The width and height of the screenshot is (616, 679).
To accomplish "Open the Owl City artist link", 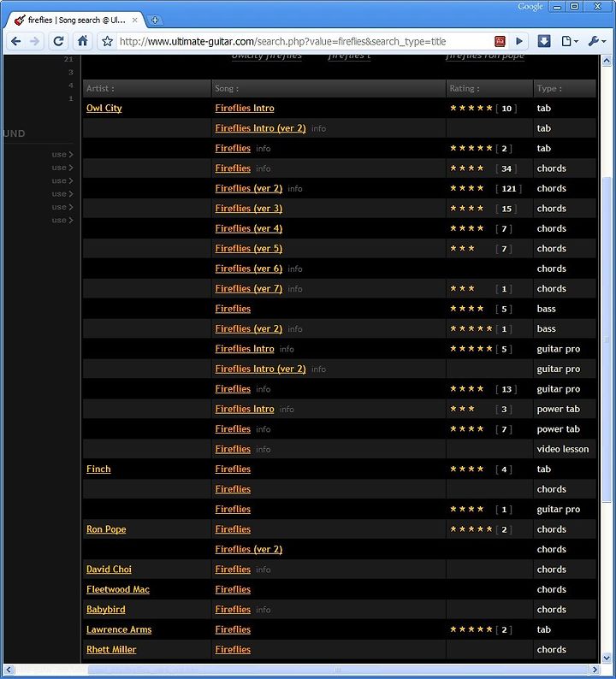I will click(x=104, y=109).
